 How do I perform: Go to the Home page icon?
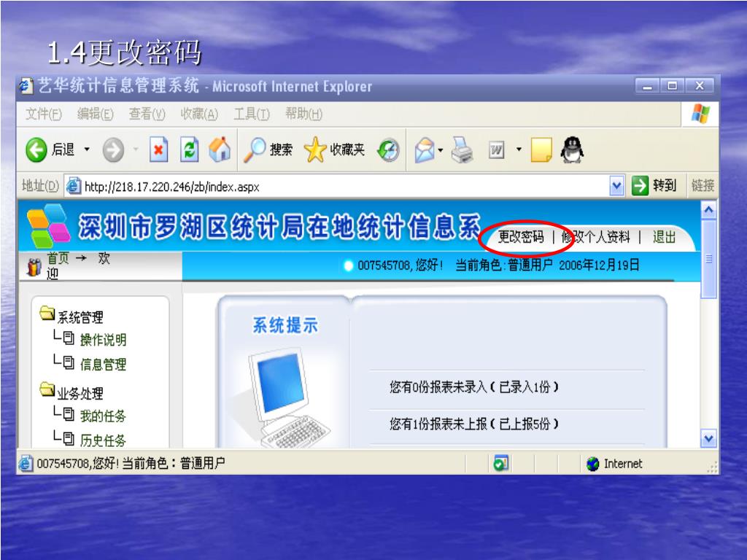[x=220, y=149]
